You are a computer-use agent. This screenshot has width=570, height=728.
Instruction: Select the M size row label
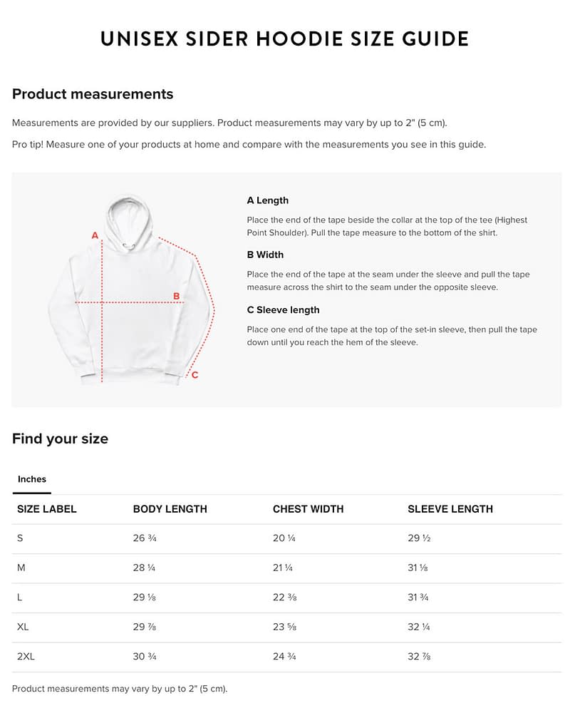point(21,568)
